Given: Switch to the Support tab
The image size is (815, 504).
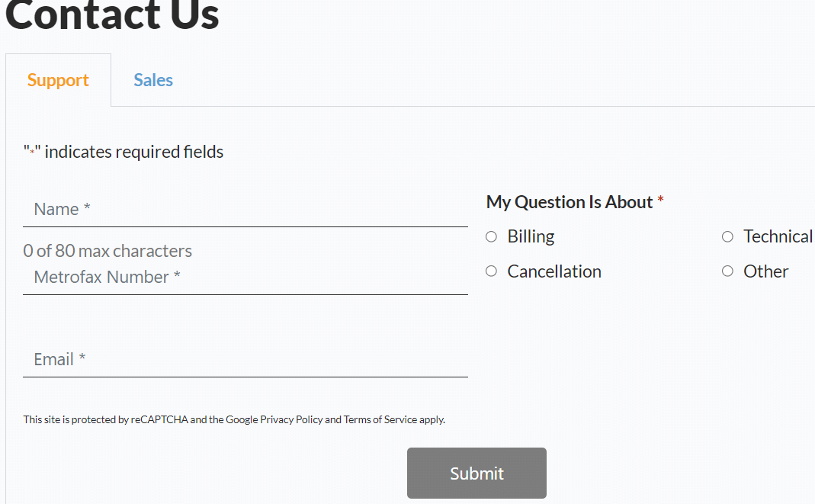Looking at the screenshot, I should (x=58, y=80).
